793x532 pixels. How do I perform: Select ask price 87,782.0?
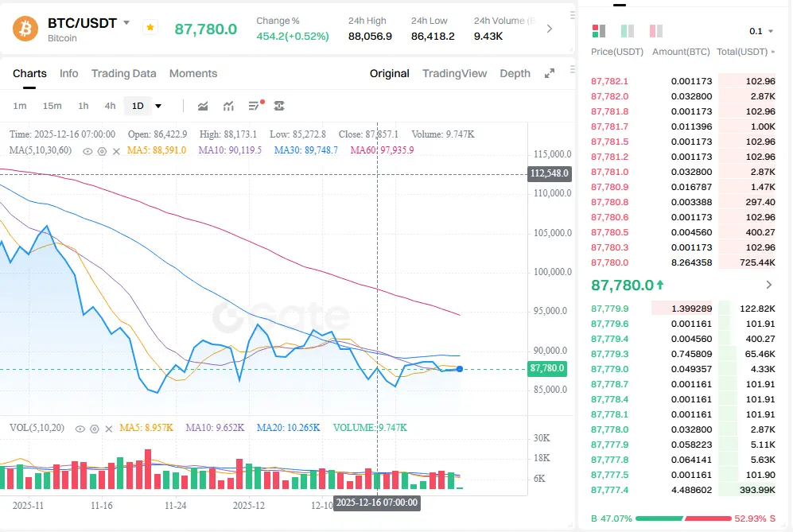tap(609, 96)
